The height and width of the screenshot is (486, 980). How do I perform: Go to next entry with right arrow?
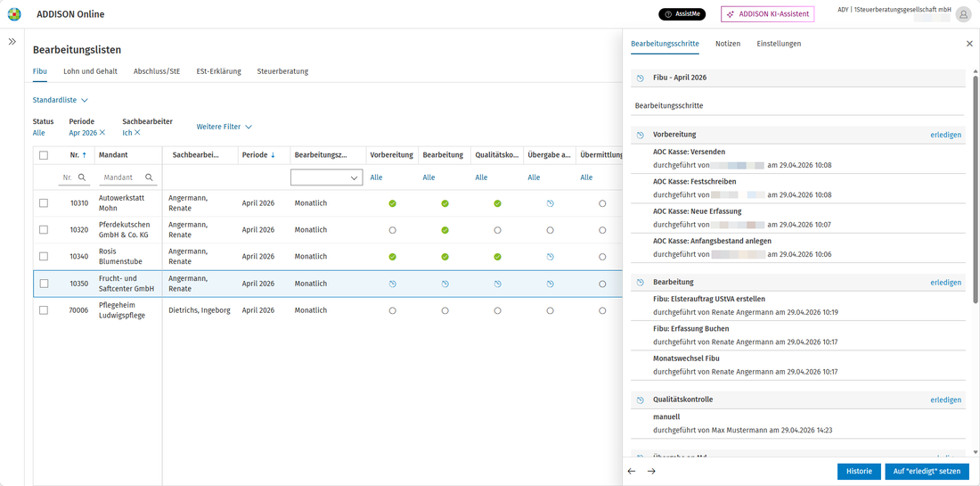click(651, 471)
